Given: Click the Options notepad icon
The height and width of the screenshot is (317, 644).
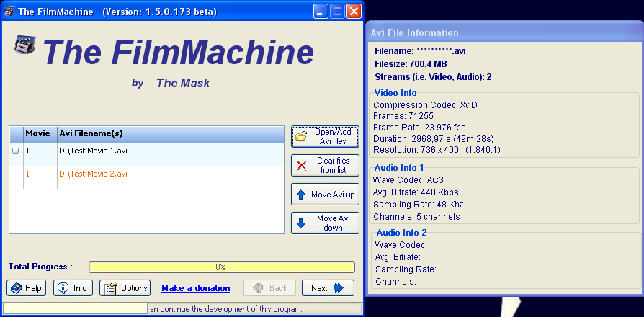Looking at the screenshot, I should click(111, 288).
